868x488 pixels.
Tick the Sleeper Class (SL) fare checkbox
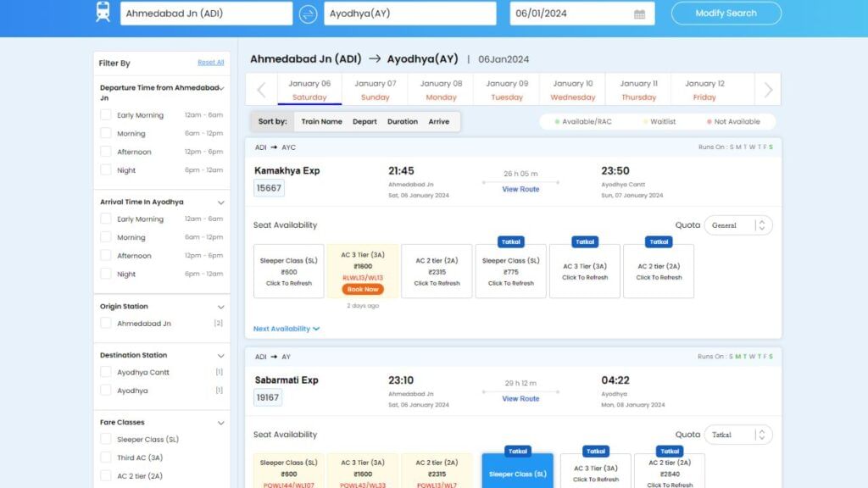(x=106, y=440)
